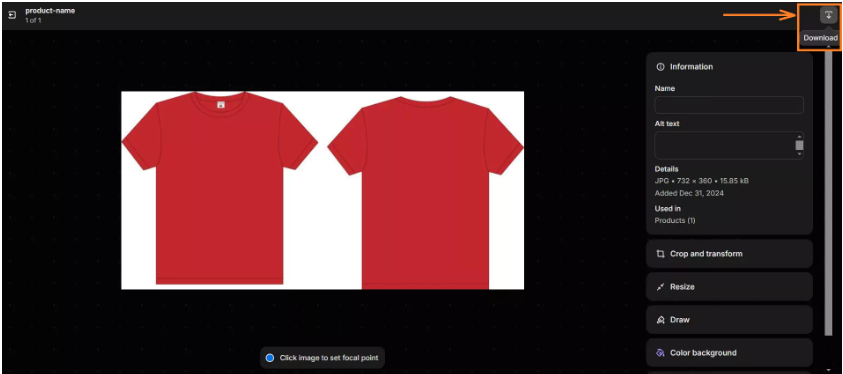Viewport: 843px width, 374px height.
Task: Click the Information heading text
Action: 691,67
